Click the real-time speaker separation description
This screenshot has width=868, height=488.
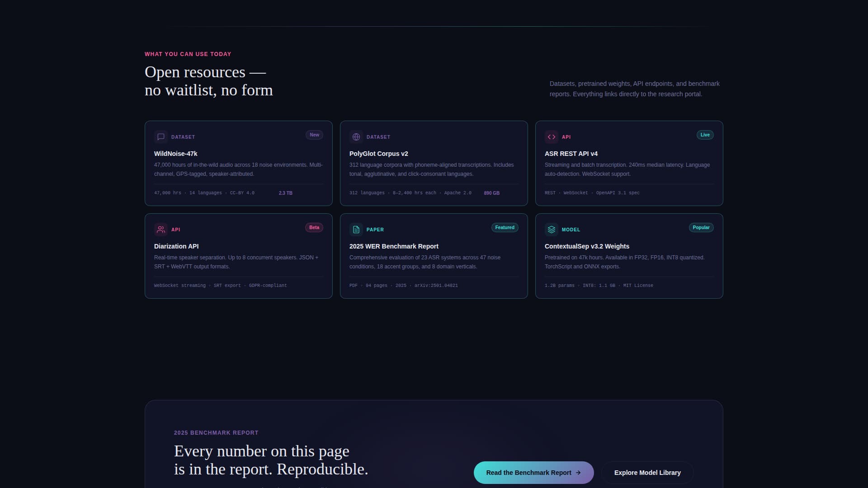coord(236,262)
